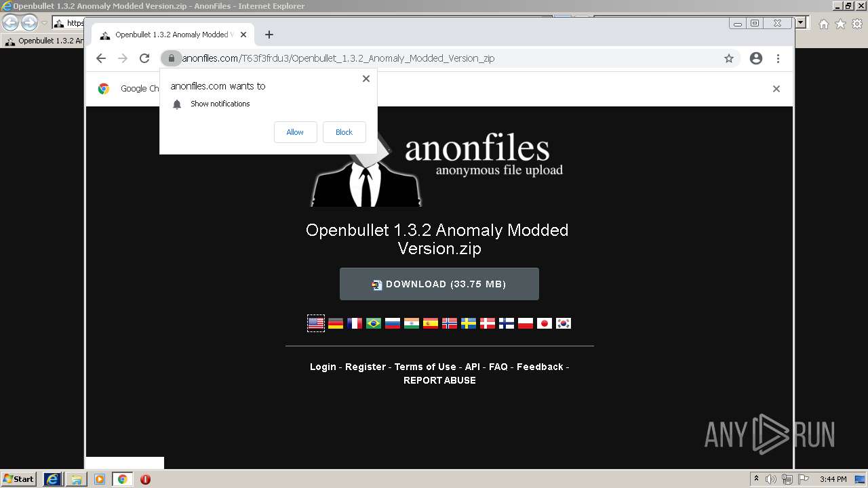
Task: Open the API link
Action: click(x=473, y=367)
